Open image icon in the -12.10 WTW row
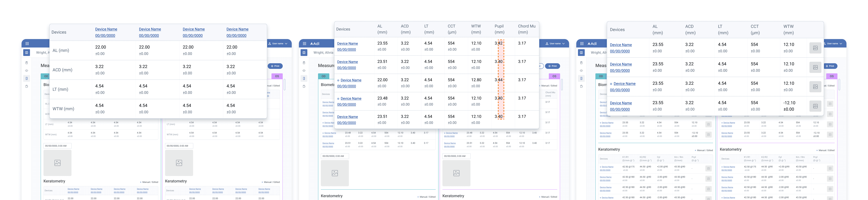This screenshot has height=200, width=868. click(x=815, y=106)
